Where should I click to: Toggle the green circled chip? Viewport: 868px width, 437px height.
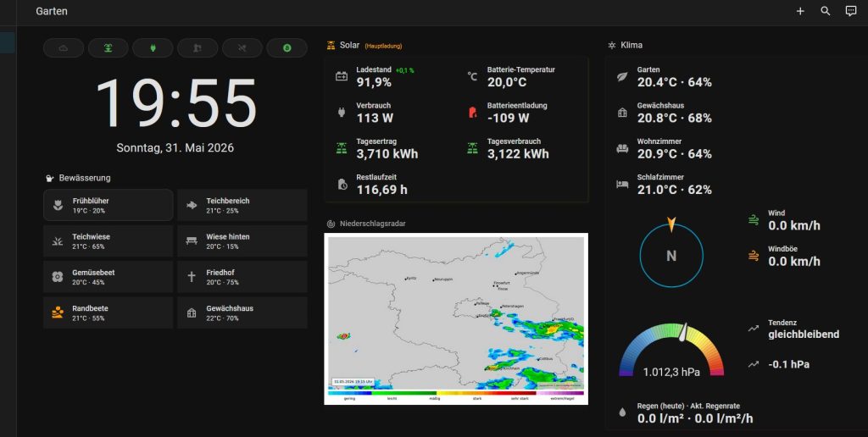[287, 48]
